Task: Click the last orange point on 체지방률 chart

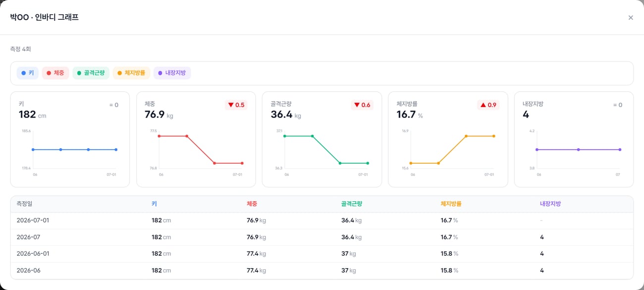Action: tap(494, 136)
